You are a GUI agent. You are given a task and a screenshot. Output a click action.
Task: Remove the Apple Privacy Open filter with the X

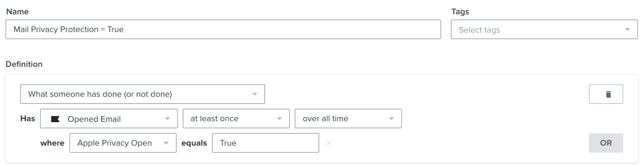(x=329, y=143)
